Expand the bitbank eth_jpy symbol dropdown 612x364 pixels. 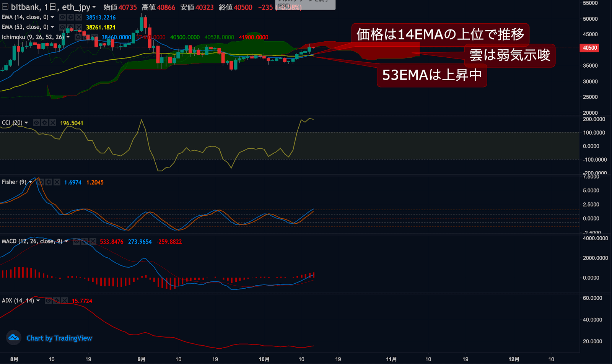(94, 7)
